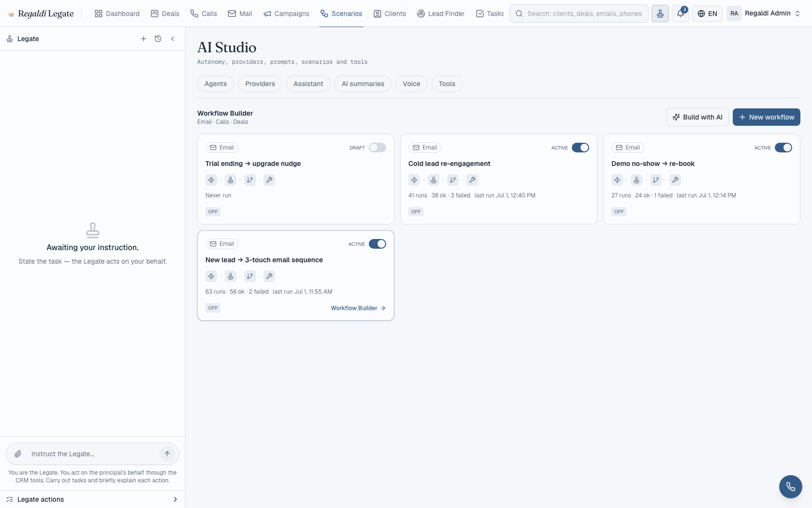Open notifications bell with 3 badge
Viewport: 812px width, 508px height.
[x=681, y=14]
